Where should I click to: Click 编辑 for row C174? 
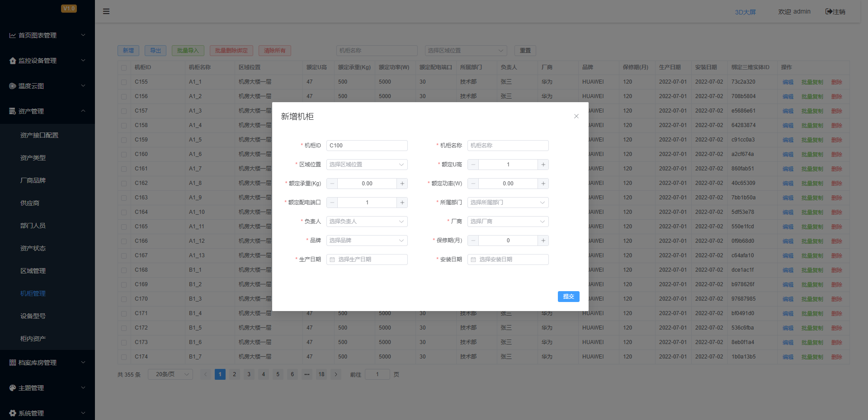coord(788,357)
